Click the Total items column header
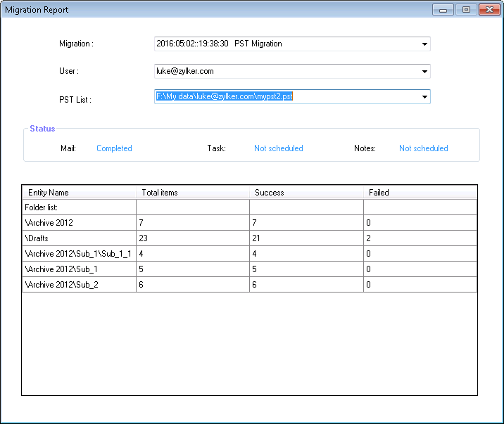504x424 pixels. coord(192,192)
